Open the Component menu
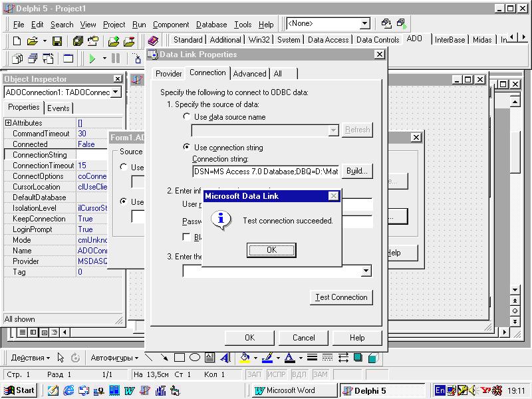This screenshot has width=532, height=399. [171, 25]
